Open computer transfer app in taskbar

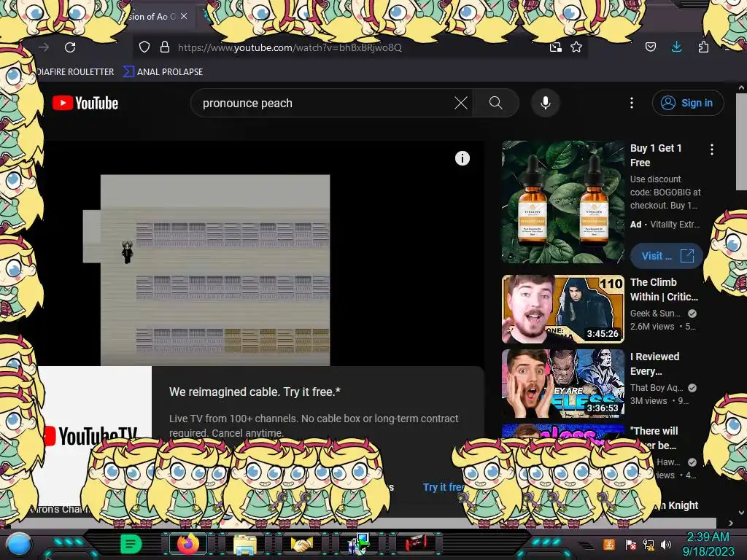(359, 544)
